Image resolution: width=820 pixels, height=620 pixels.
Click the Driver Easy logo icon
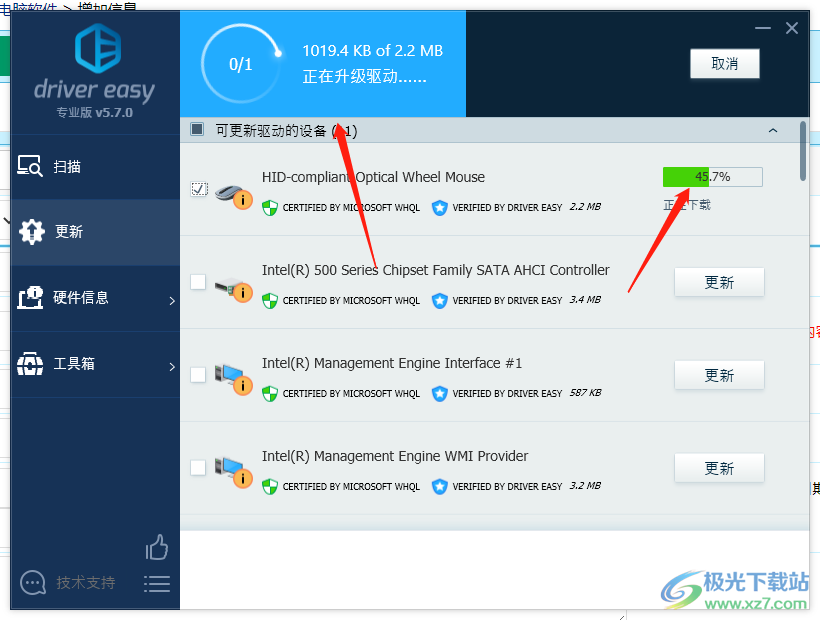click(98, 48)
